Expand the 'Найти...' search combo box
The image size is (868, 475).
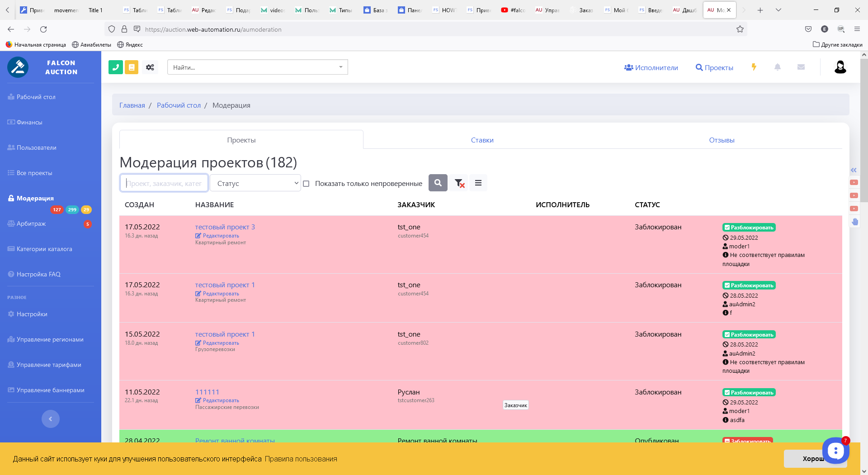click(x=257, y=67)
